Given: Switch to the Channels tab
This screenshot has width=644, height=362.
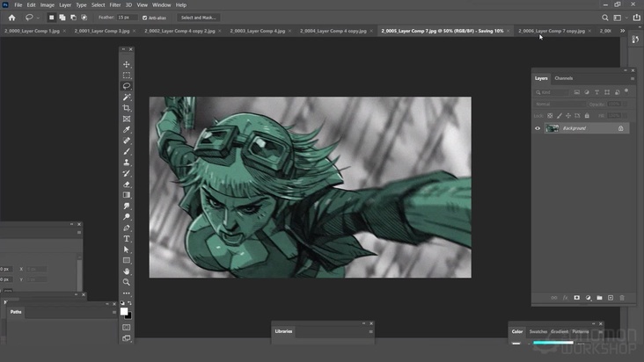Looking at the screenshot, I should 563,78.
